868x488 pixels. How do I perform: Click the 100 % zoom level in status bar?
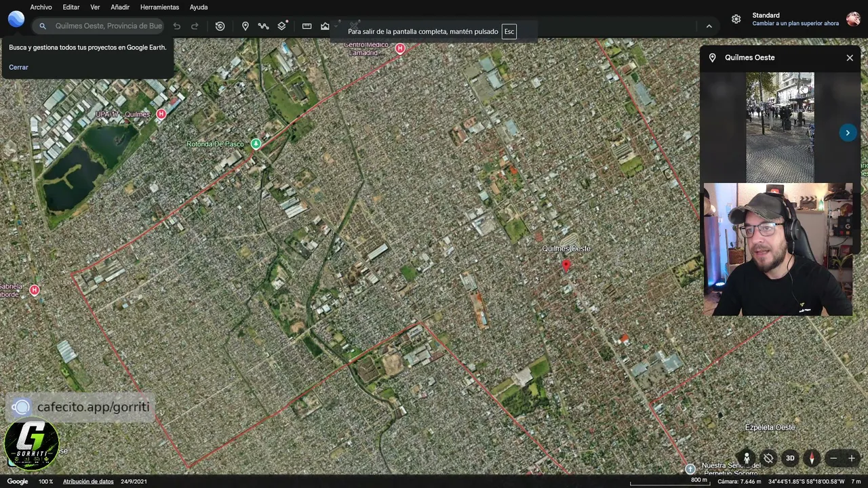click(x=45, y=481)
